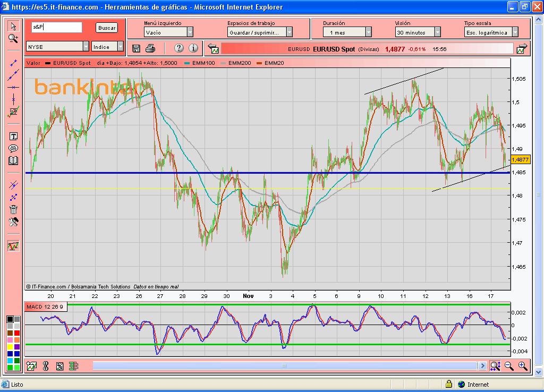The height and width of the screenshot is (392, 544).
Task: Open the question mark help icon
Action: 178,48
